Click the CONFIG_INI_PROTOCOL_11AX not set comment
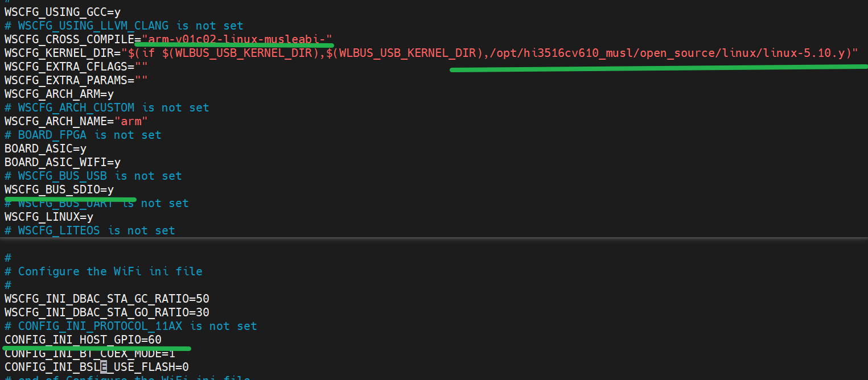The height and width of the screenshot is (380, 868). [131, 326]
